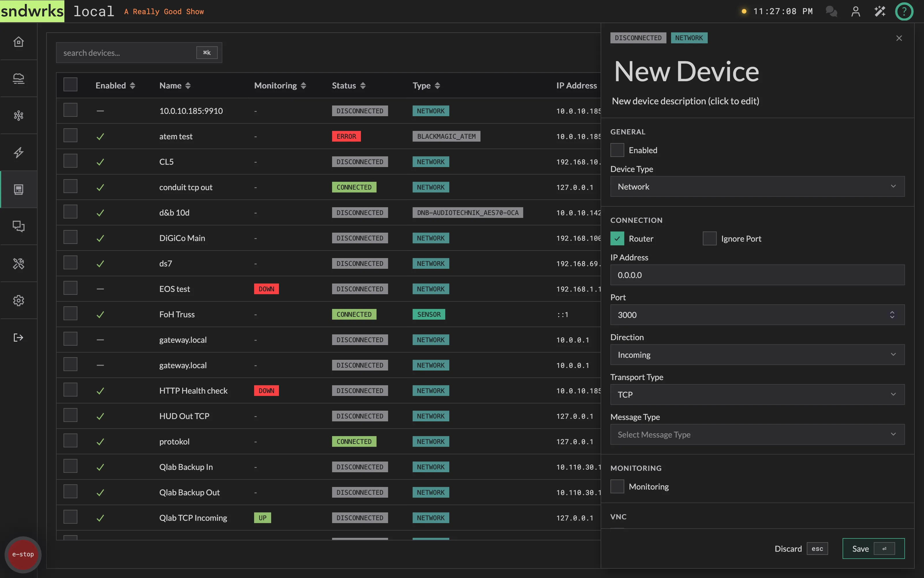Click the SENSOR type badge
The image size is (924, 578).
(x=429, y=315)
